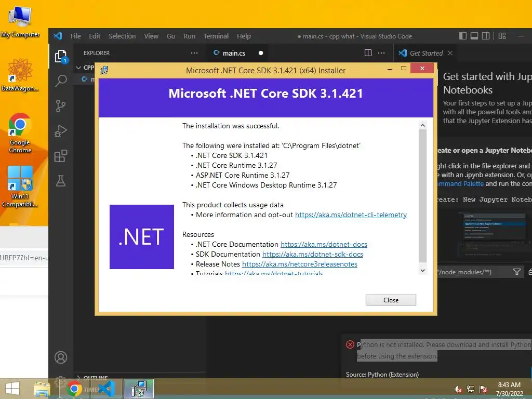The width and height of the screenshot is (532, 399).
Task: Split the editor right
Action: tap(368, 53)
